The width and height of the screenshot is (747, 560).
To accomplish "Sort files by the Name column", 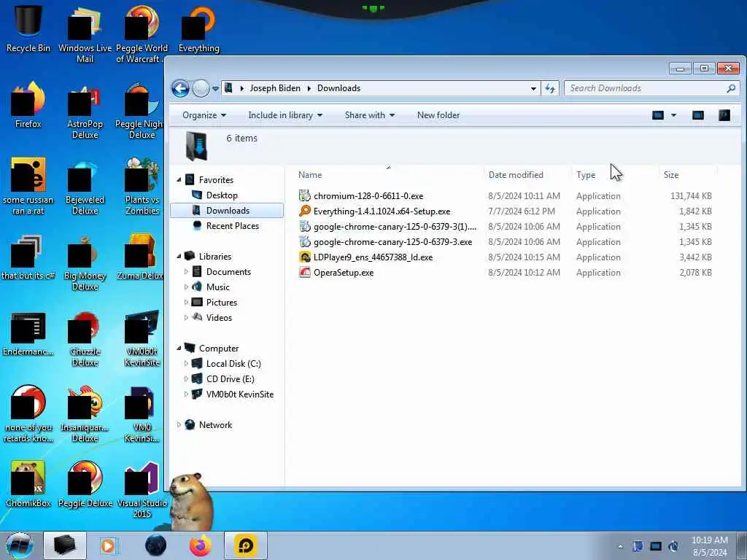I will [310, 175].
